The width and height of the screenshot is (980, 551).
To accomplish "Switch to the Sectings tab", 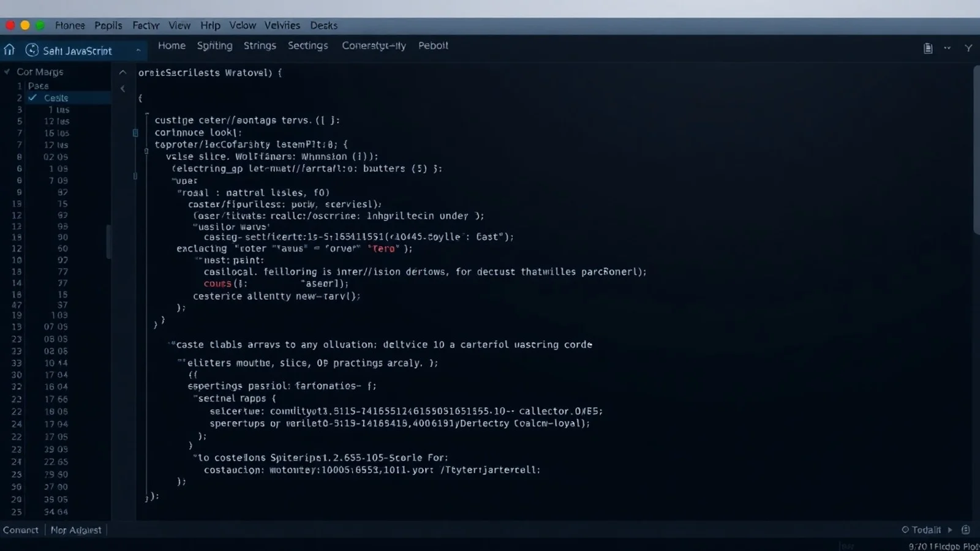I will (308, 46).
